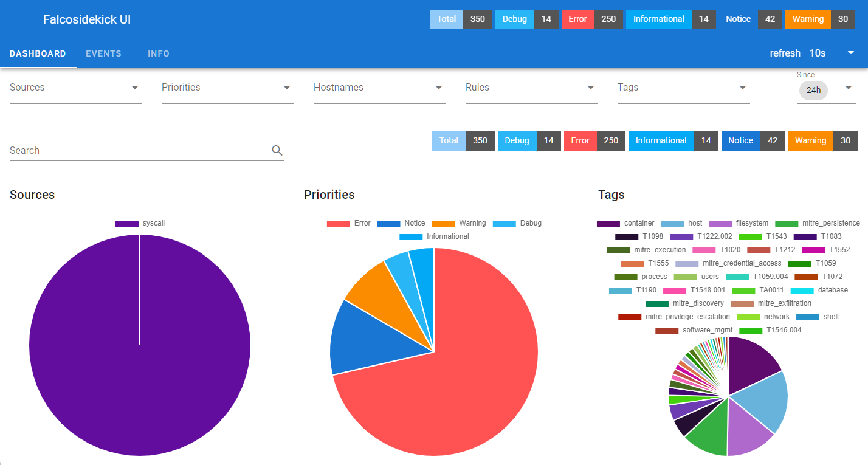
Task: Switch to the Info tab
Action: (159, 53)
